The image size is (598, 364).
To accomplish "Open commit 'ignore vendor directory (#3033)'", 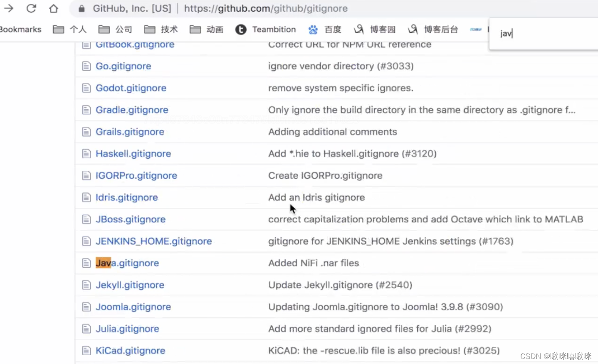I will pos(341,66).
